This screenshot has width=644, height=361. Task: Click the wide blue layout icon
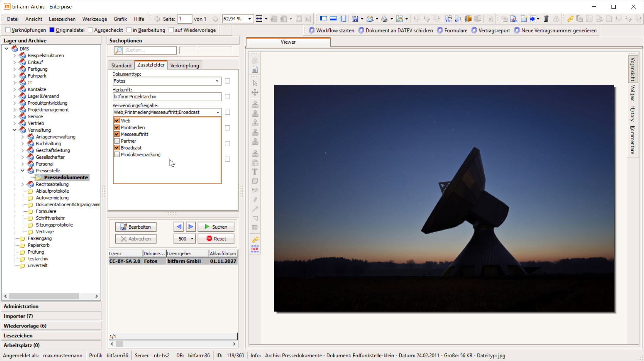pos(333,19)
